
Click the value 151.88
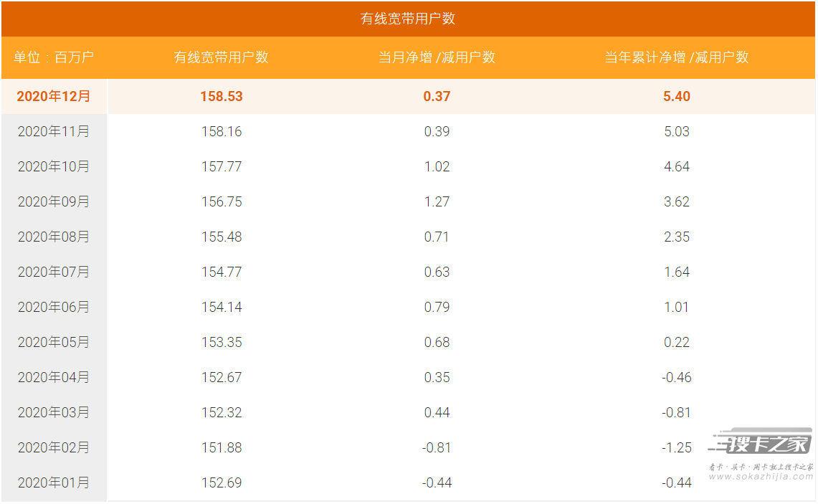pos(222,447)
